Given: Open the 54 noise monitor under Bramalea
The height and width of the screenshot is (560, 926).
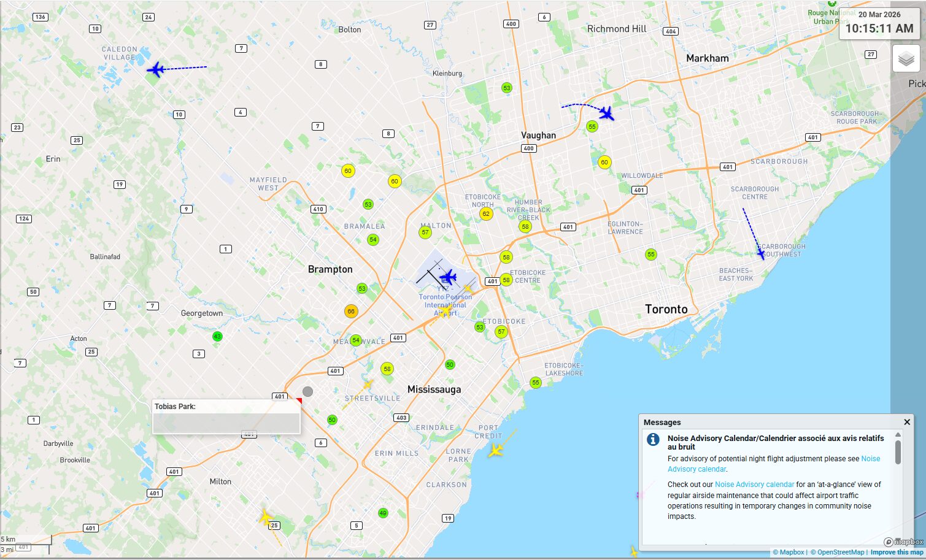Looking at the screenshot, I should click(x=373, y=240).
